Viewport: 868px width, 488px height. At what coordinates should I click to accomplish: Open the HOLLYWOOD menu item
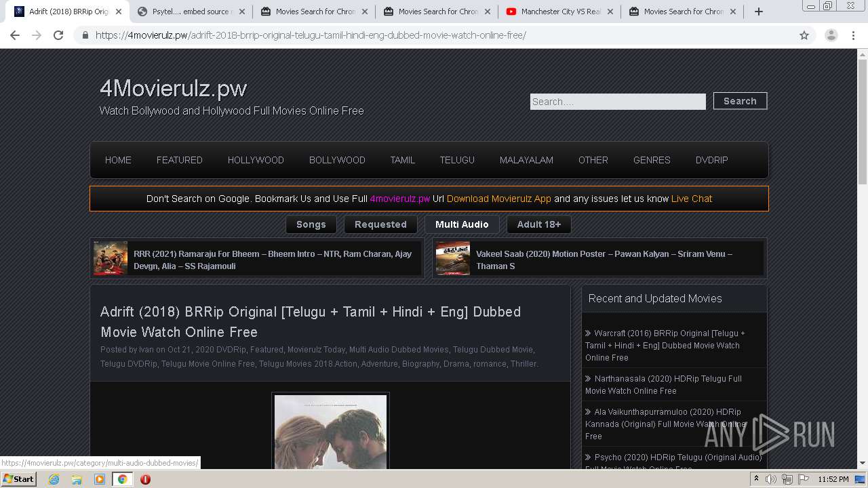point(256,160)
